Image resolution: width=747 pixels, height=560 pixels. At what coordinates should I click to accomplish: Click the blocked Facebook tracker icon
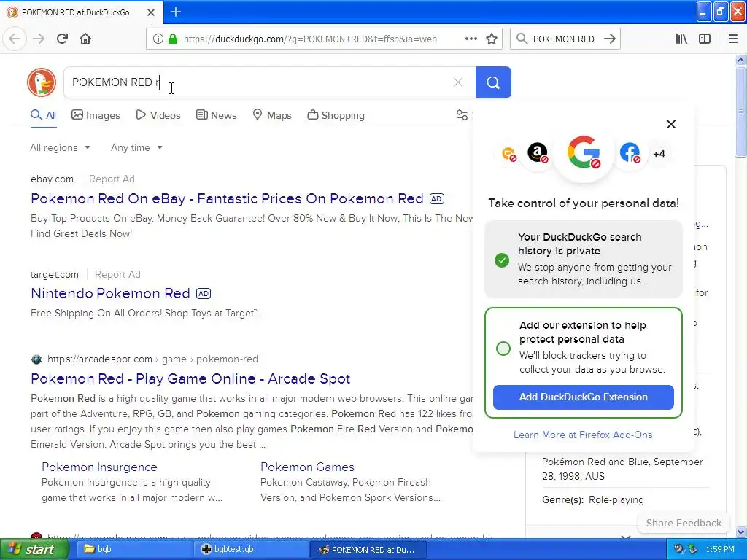point(630,153)
